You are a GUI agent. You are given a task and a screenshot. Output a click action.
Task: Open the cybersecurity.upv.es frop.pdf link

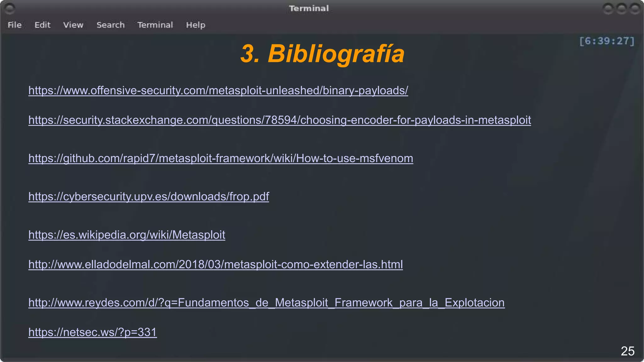[x=149, y=197]
